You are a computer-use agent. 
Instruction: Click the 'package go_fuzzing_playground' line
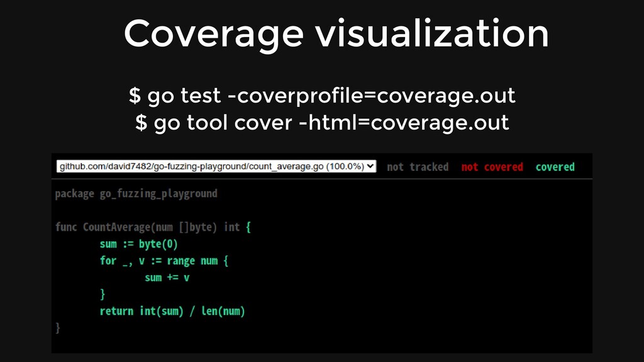136,194
